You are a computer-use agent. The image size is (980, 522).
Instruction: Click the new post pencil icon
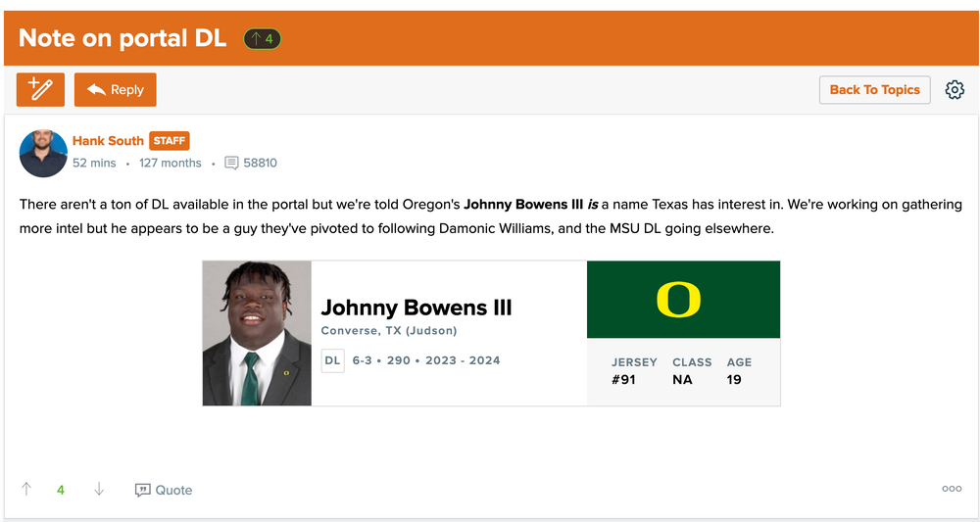click(40, 89)
